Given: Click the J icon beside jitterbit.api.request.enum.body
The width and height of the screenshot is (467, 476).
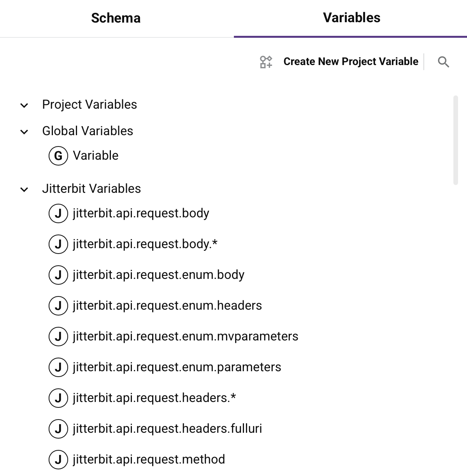Looking at the screenshot, I should (x=58, y=275).
